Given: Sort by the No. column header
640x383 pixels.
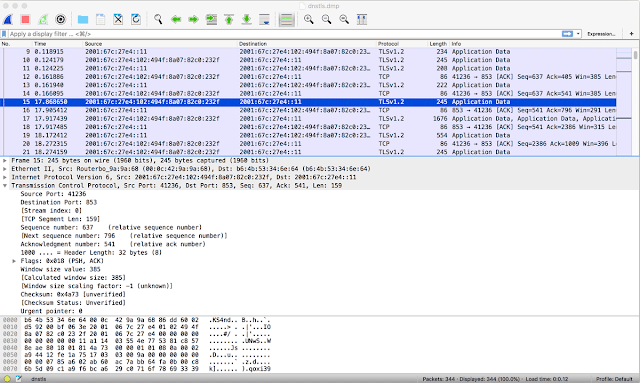Looking at the screenshot, I should [x=16, y=44].
